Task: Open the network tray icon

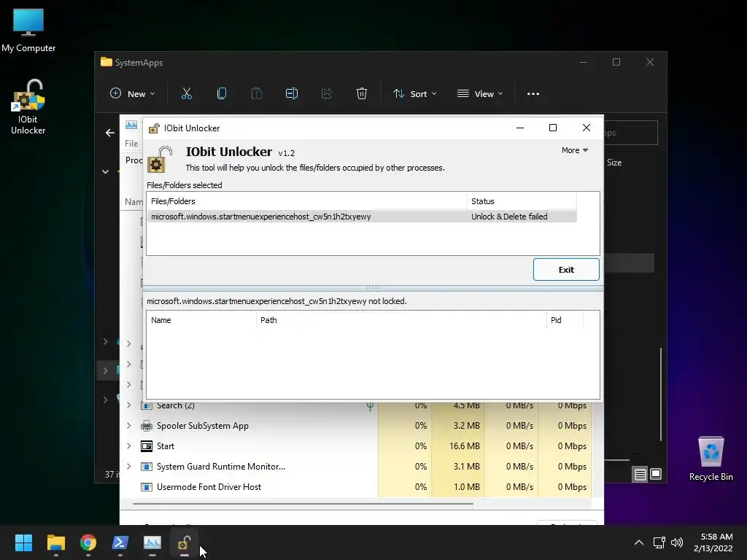Action: pyautogui.click(x=659, y=542)
